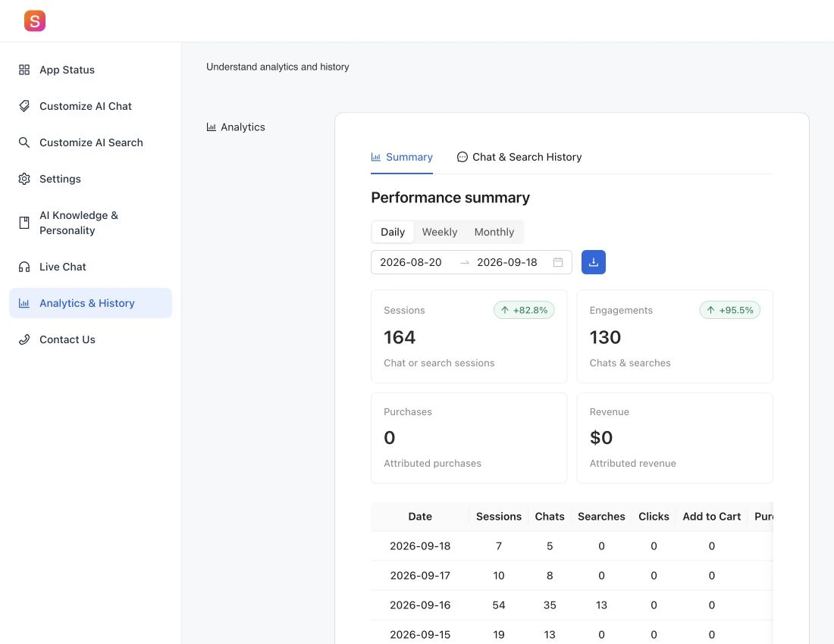Click the Summary tab chart icon
This screenshot has width=834, height=644.
coord(375,157)
